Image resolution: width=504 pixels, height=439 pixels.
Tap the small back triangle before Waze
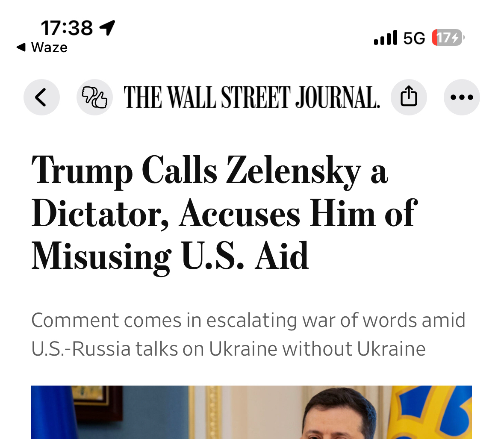(x=21, y=47)
